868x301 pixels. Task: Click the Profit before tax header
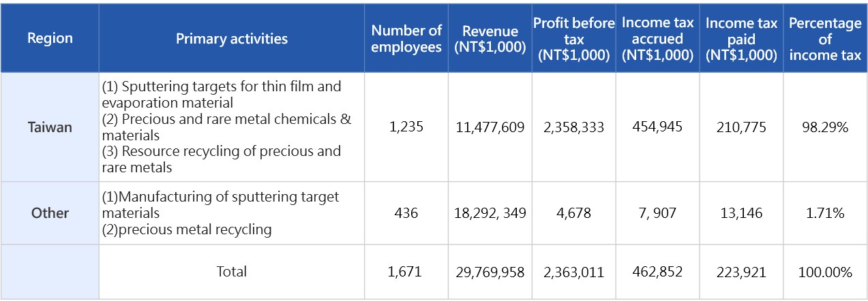tap(573, 39)
